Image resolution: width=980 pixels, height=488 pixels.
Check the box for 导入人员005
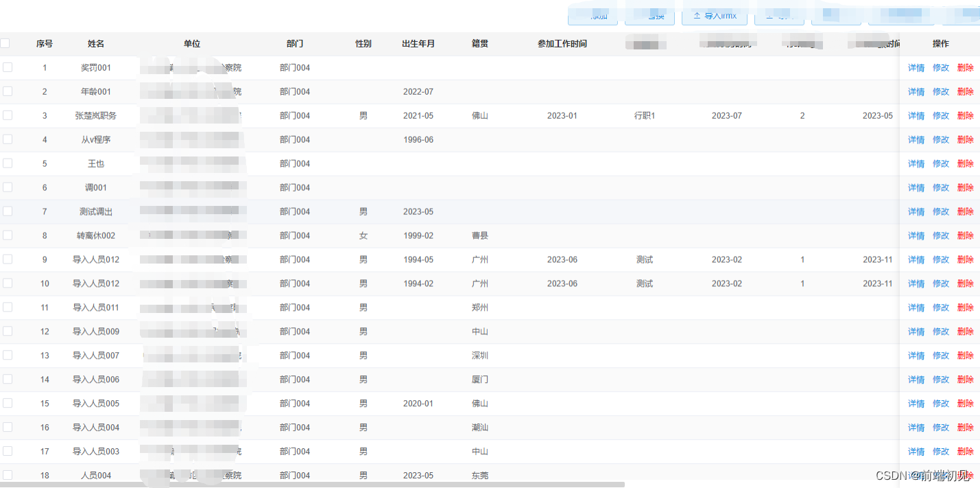(x=8, y=404)
